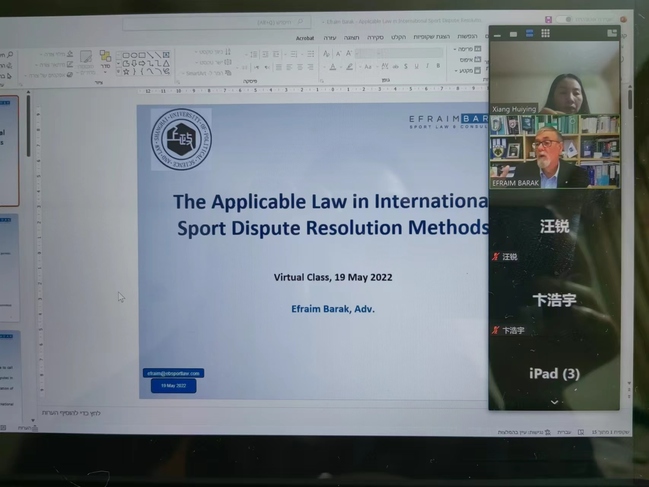Click the 19 May 2022 date box
This screenshot has width=649, height=487.
(173, 386)
